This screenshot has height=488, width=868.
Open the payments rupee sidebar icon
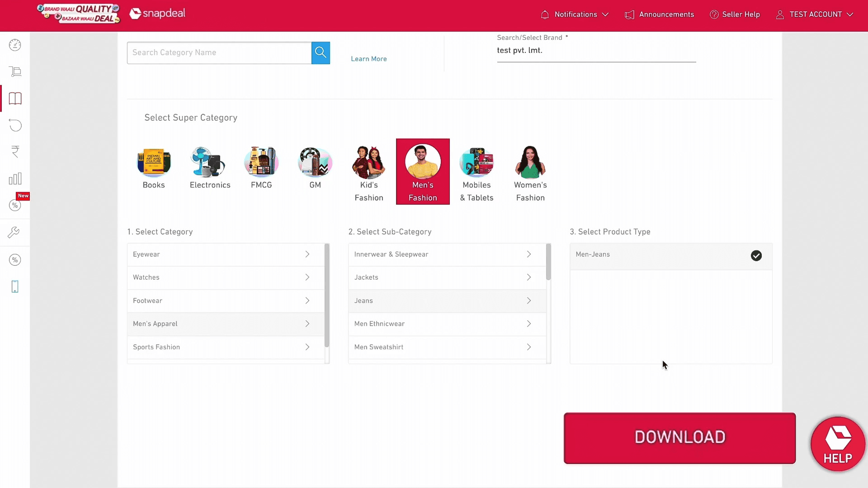click(15, 152)
